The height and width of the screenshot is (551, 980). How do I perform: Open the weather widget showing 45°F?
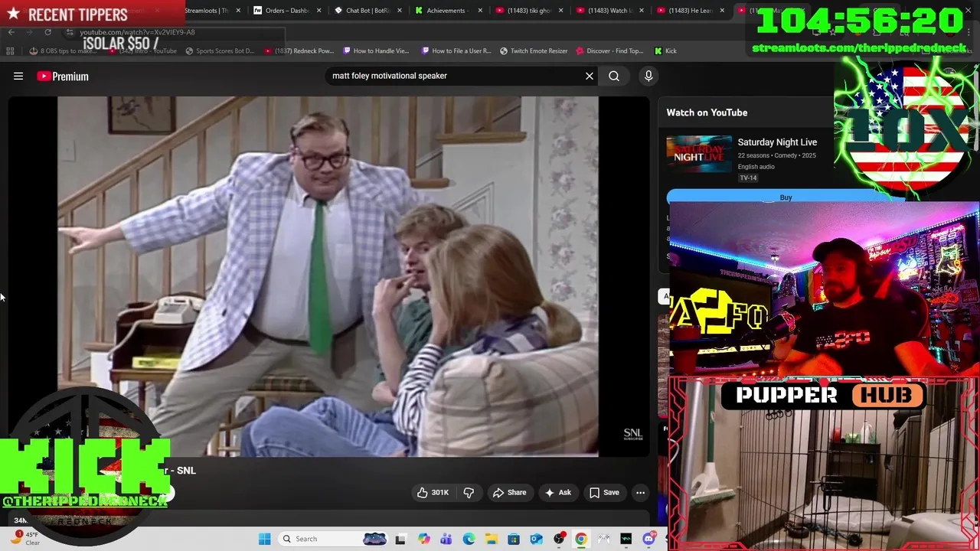pos(24,538)
